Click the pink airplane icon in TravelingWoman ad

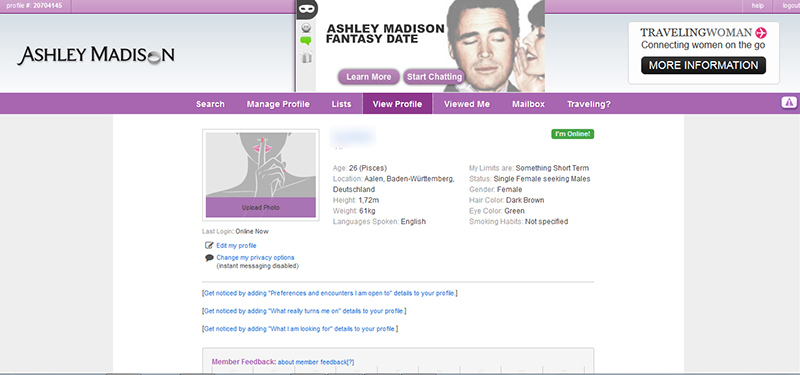click(x=761, y=33)
